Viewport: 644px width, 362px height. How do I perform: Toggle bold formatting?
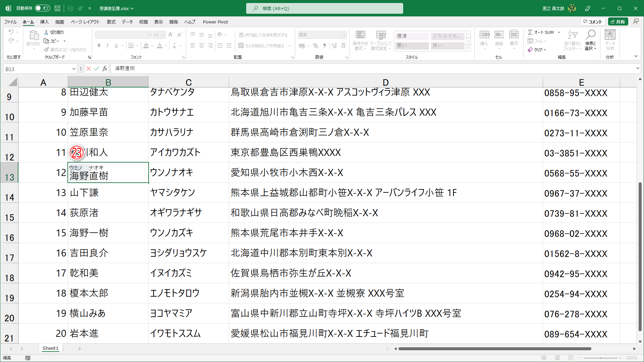coord(99,45)
